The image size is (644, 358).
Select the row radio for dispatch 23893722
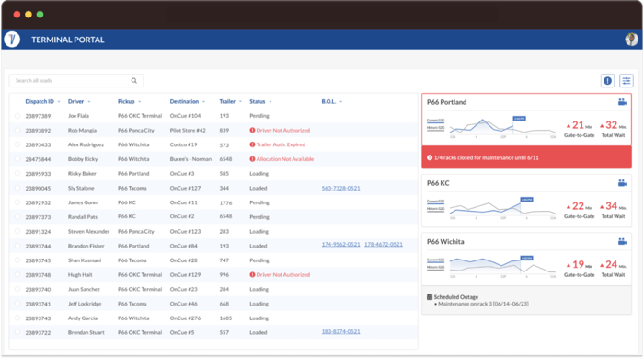17,332
